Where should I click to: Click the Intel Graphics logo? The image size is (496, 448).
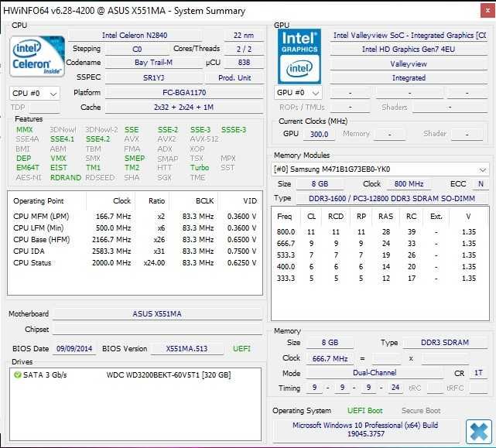click(x=299, y=56)
